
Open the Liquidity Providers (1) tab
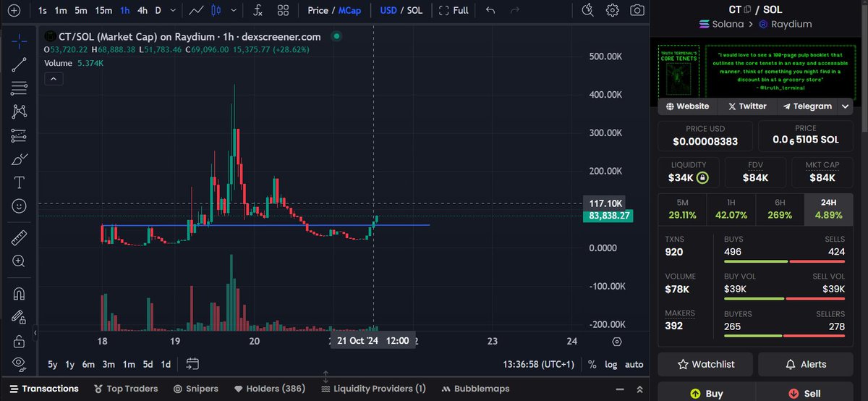click(x=373, y=389)
